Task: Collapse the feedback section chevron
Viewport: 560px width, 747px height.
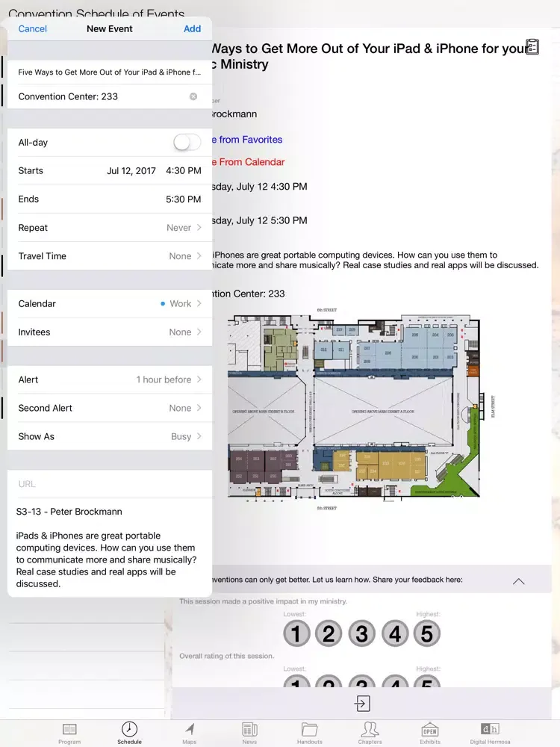Action: 519,581
